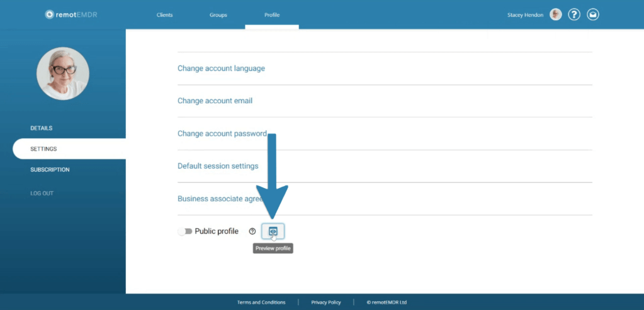The width and height of the screenshot is (644, 310).
Task: Expand Default session settings section
Action: 218,166
